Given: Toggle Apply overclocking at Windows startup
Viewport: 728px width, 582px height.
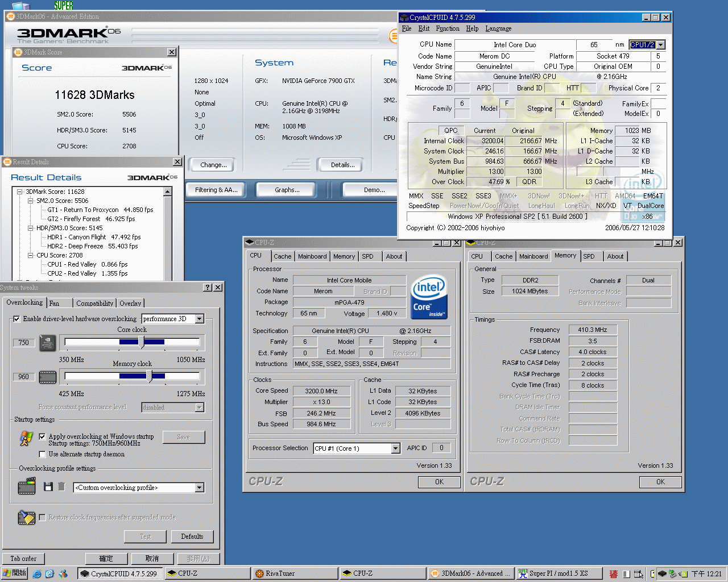Looking at the screenshot, I should tap(42, 436).
